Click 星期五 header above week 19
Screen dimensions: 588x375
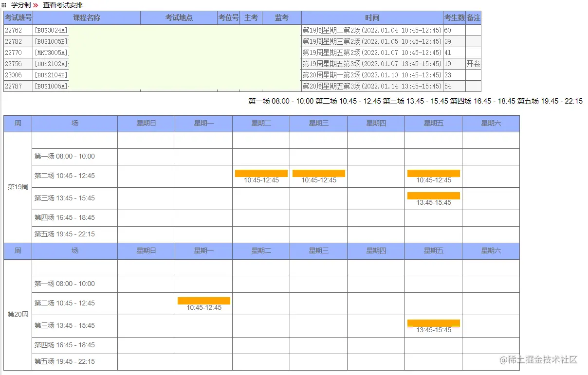pos(434,124)
